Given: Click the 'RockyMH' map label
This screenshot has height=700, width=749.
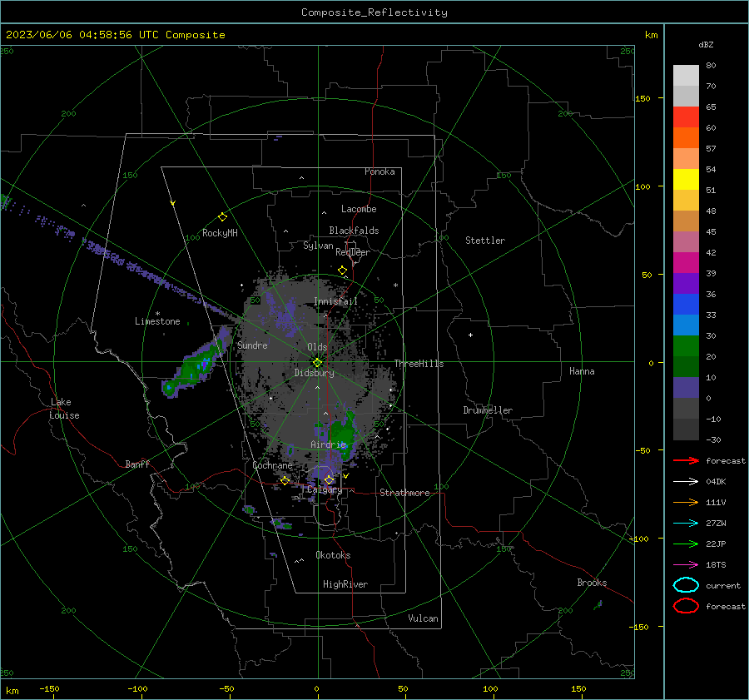Looking at the screenshot, I should 220,233.
